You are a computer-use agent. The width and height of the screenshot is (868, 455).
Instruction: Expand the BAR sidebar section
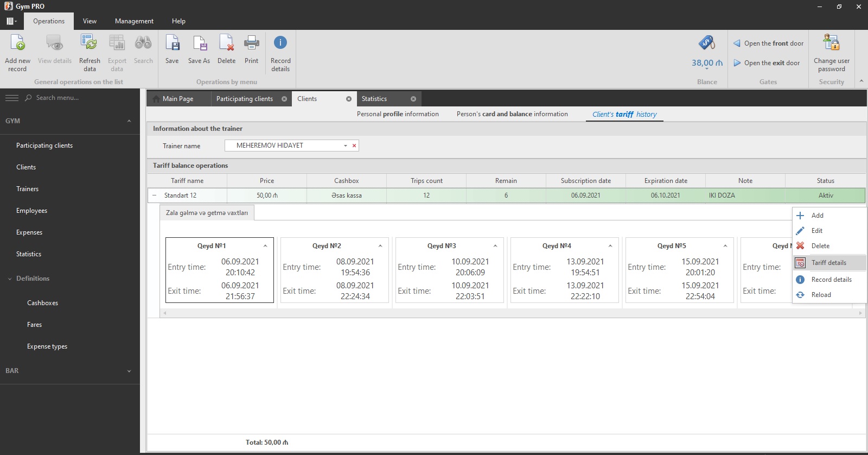click(x=129, y=371)
